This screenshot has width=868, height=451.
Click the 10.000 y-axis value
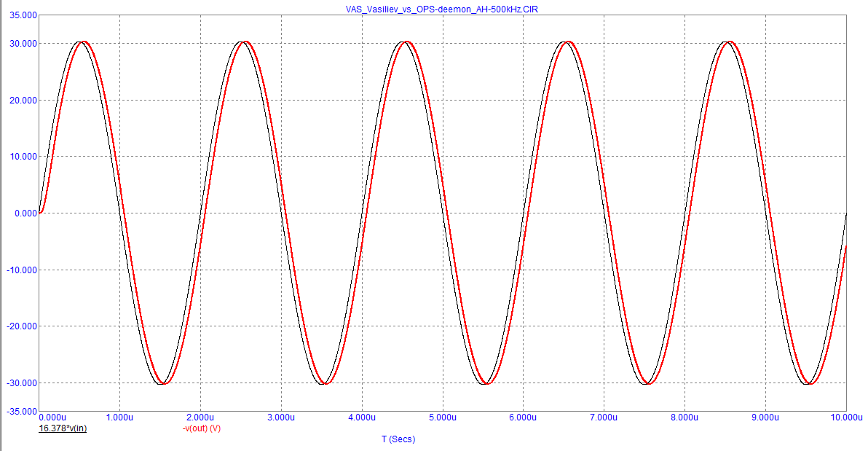pos(23,157)
